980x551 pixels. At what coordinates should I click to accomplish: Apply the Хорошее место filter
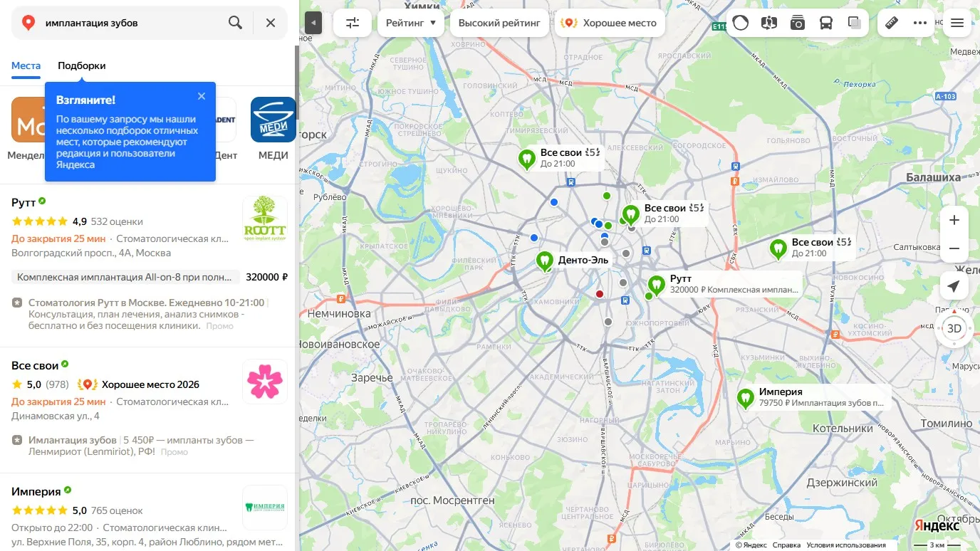coord(610,23)
